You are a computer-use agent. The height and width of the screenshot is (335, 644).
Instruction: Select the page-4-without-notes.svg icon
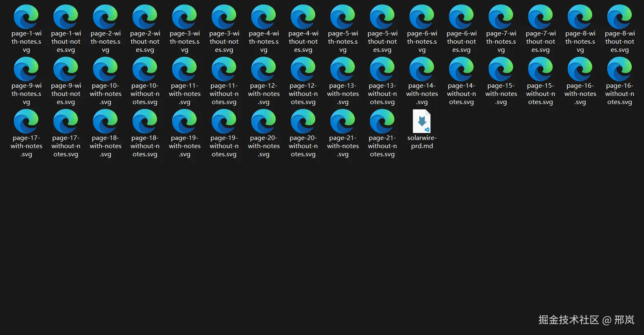click(x=303, y=17)
